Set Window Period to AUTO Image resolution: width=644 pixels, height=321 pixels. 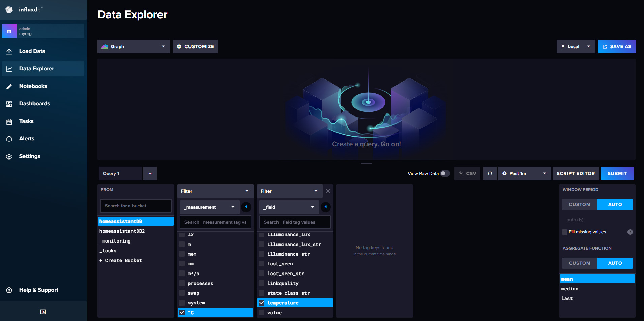615,204
